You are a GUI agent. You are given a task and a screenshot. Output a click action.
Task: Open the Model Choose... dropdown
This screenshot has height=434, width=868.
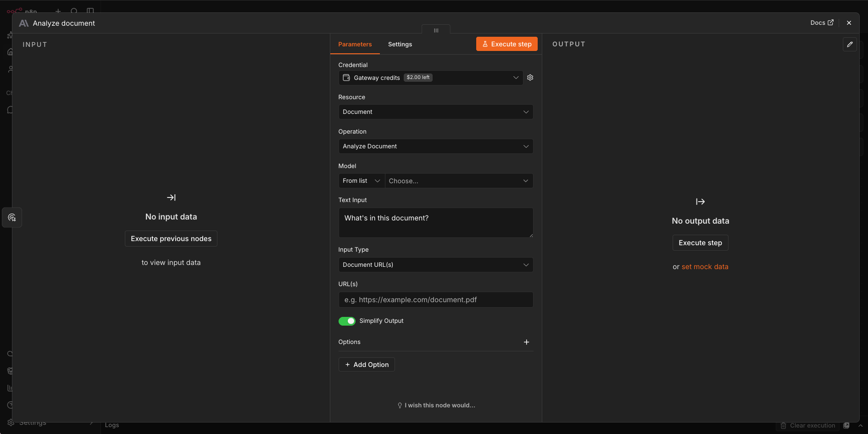tap(459, 181)
